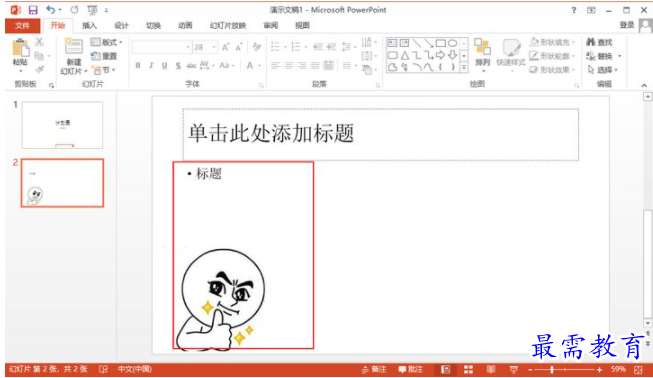Screen dimensions: 653x378
Task: Click the Comments (批注) icon in status bar
Action: tap(402, 369)
